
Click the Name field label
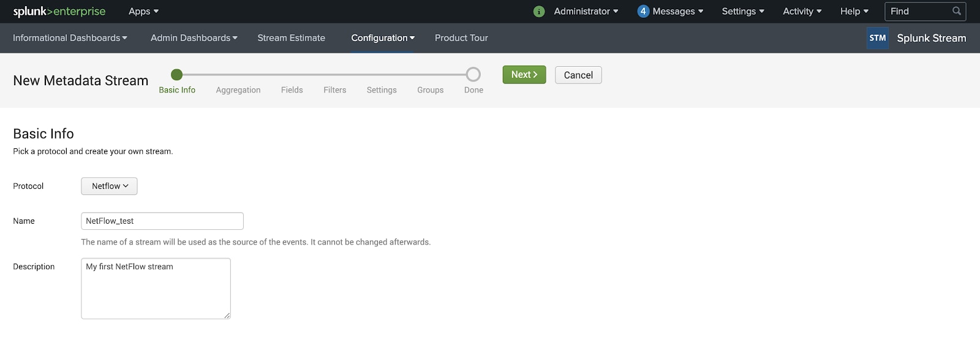pyautogui.click(x=24, y=221)
